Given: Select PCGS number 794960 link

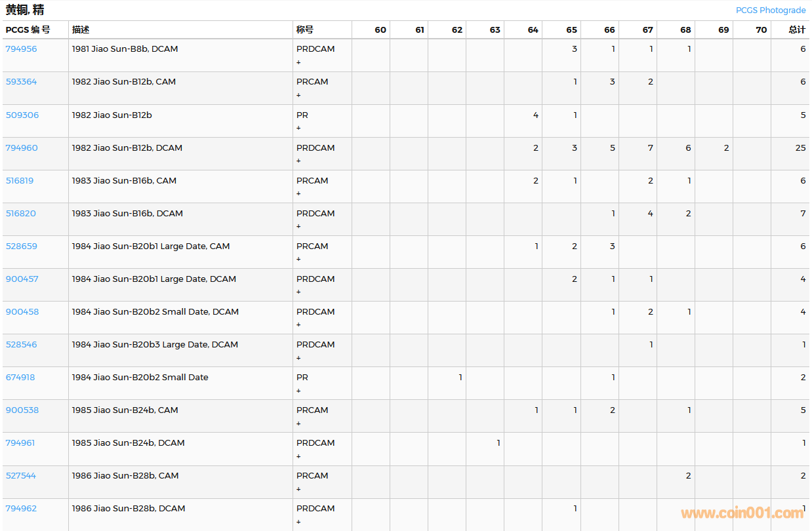Looking at the screenshot, I should pyautogui.click(x=22, y=147).
